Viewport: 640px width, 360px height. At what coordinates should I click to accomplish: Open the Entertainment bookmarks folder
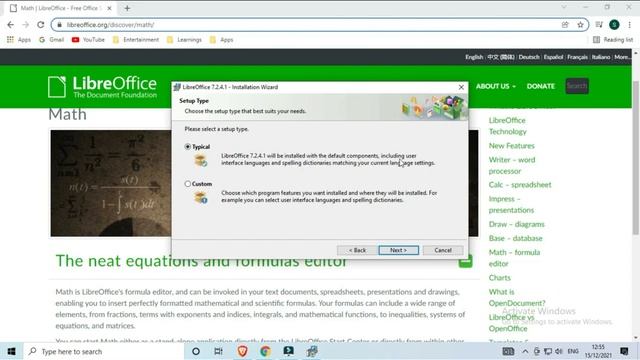click(136, 40)
